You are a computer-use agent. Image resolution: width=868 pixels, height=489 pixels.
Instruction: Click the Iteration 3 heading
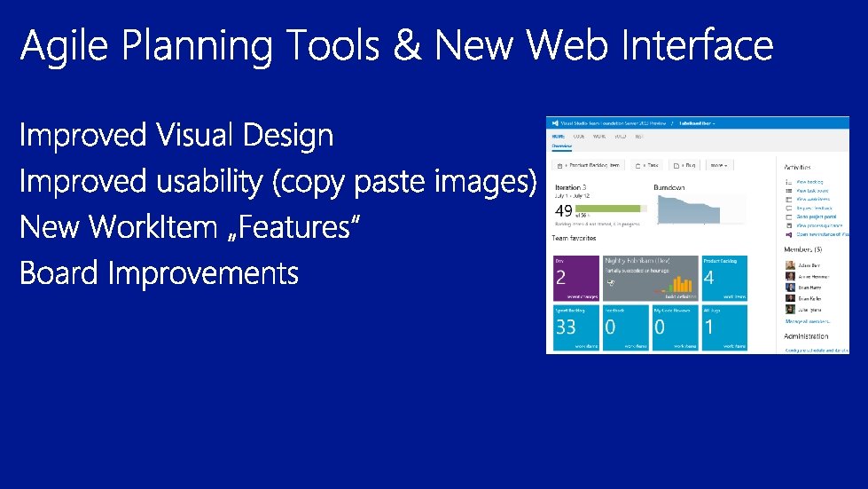[570, 187]
